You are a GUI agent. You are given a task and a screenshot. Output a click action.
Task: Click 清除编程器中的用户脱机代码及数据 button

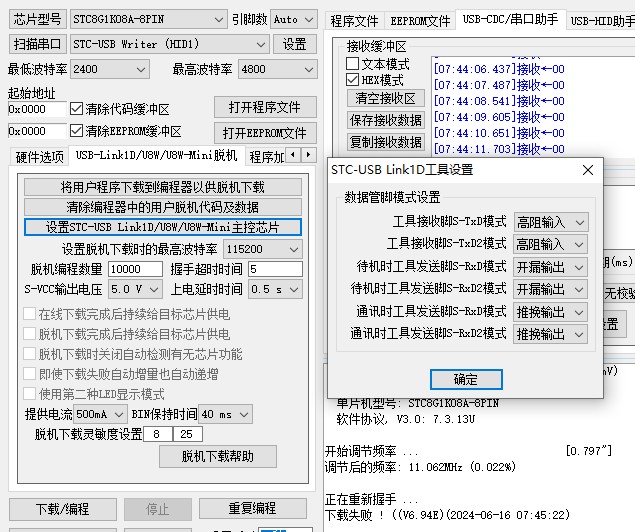pos(163,207)
